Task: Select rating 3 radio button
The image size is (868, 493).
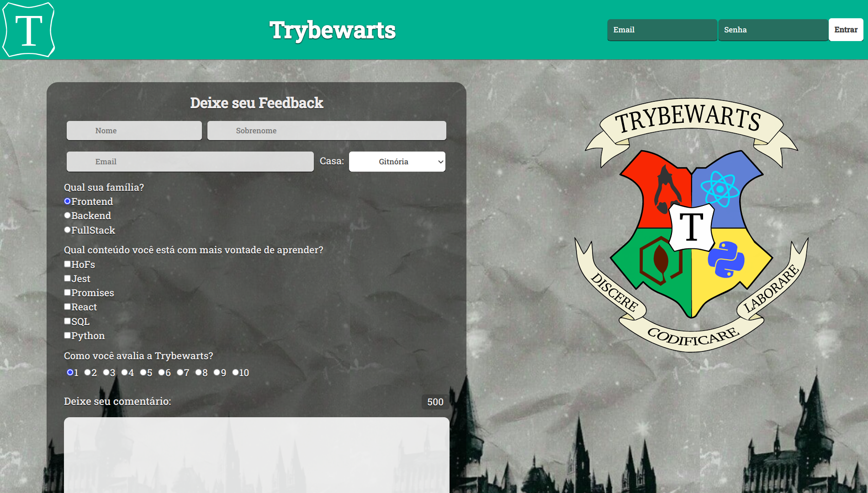Action: pyautogui.click(x=106, y=372)
